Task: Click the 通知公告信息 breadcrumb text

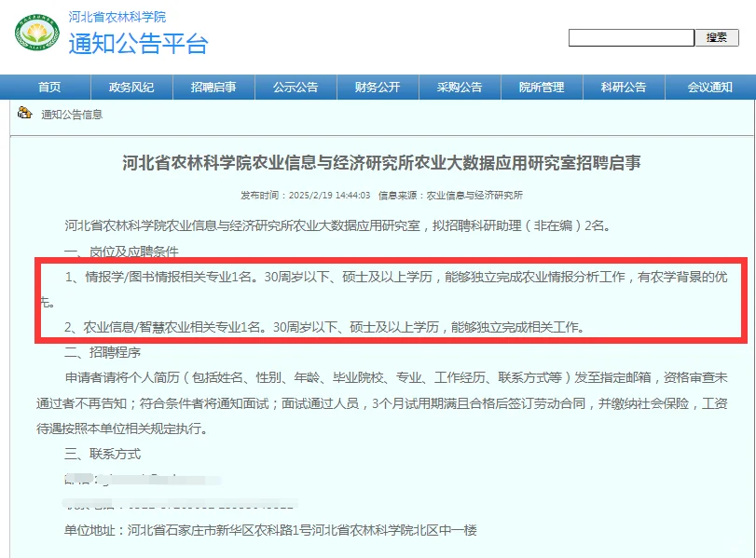Action: click(72, 115)
